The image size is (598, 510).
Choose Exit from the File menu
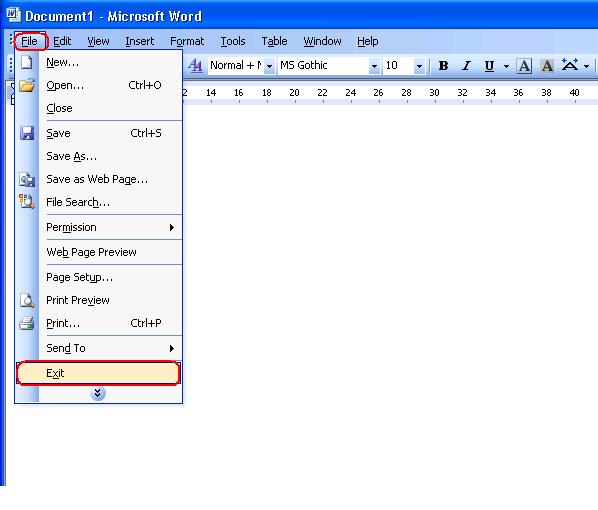pyautogui.click(x=98, y=373)
